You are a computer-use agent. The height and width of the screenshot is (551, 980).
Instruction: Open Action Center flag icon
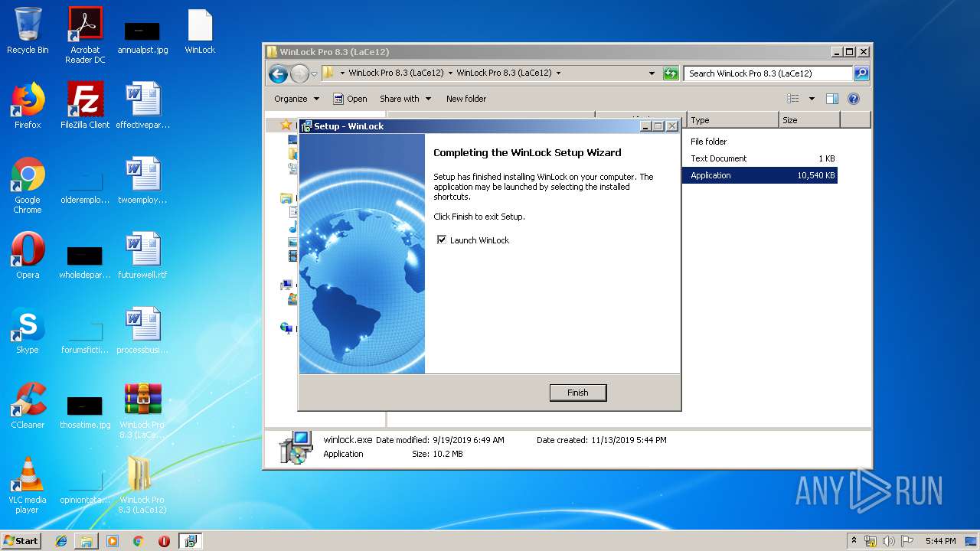coord(906,541)
